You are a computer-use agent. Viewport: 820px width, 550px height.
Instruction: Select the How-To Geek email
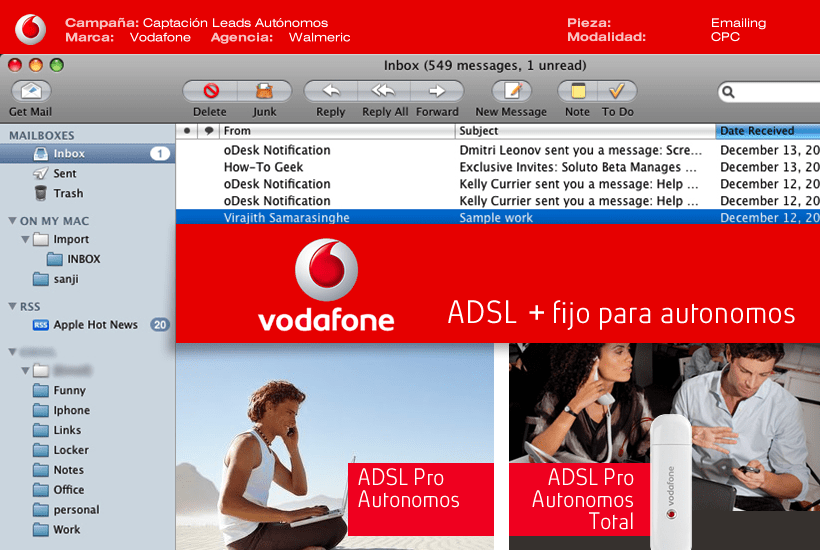coord(264,167)
